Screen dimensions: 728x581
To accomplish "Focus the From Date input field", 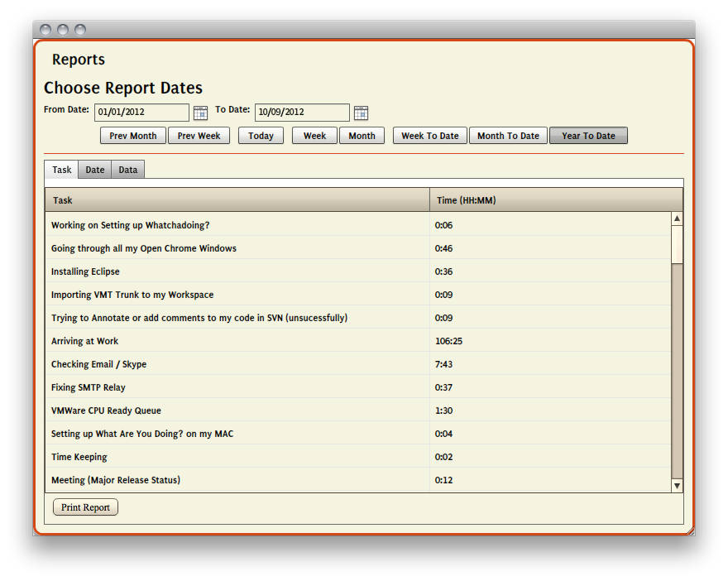I will click(141, 113).
